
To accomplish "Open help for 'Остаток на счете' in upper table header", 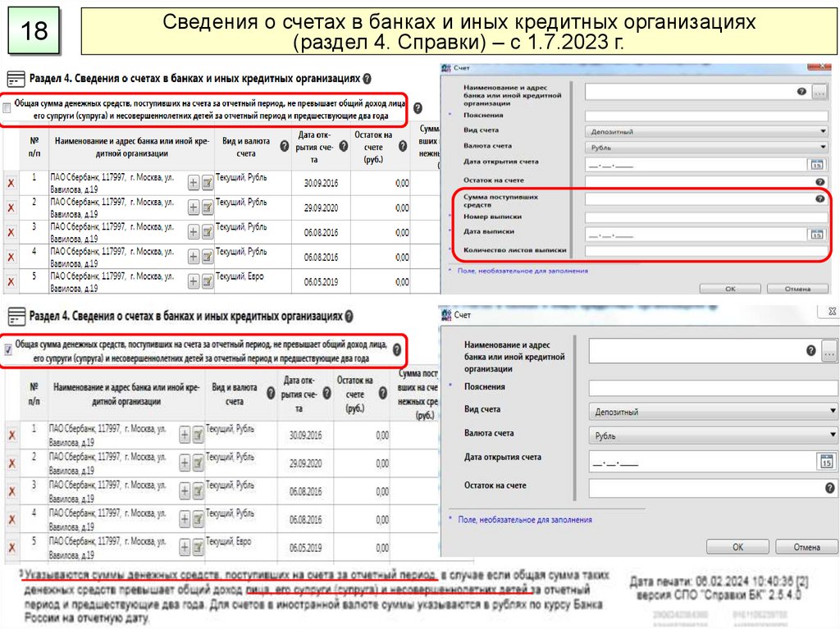I will (403, 146).
